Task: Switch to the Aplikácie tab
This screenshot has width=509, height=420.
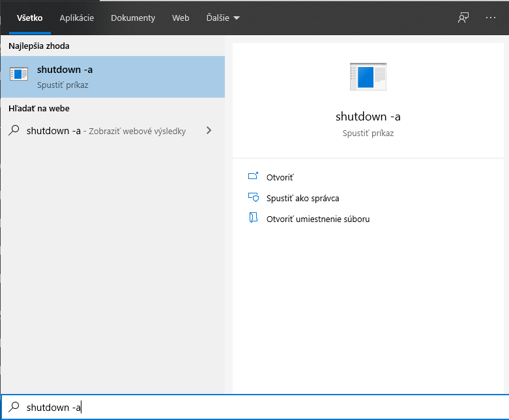Action: pyautogui.click(x=77, y=18)
